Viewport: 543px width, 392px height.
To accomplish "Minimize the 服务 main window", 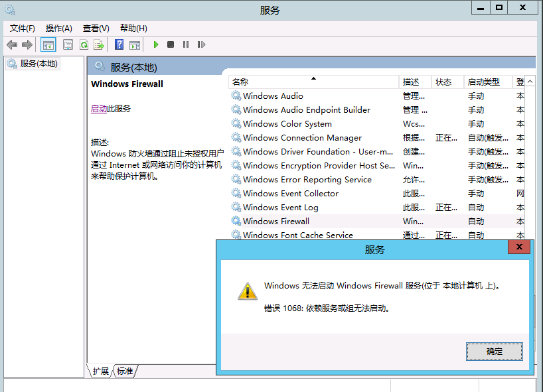I will pos(481,7).
